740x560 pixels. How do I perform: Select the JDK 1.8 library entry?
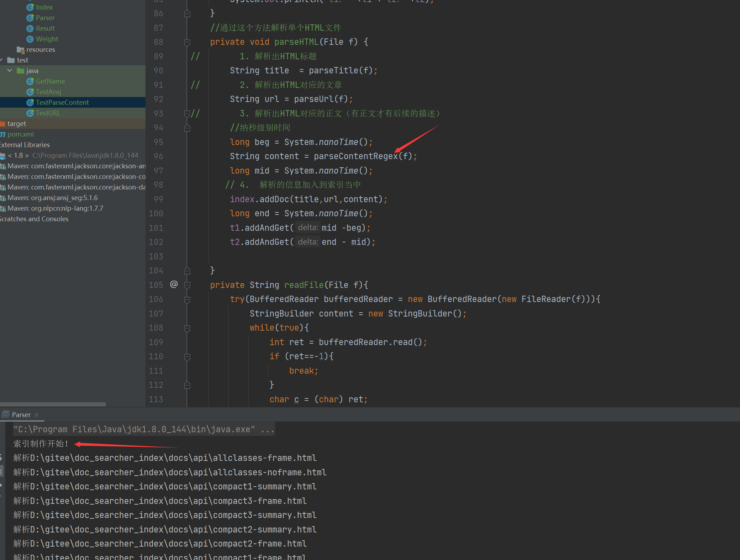[x=73, y=155]
